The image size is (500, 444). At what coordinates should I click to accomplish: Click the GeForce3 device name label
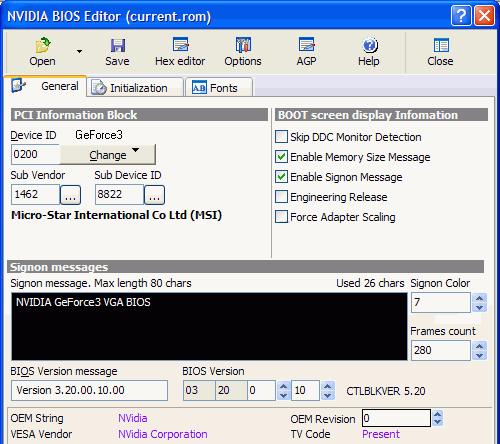click(x=99, y=135)
